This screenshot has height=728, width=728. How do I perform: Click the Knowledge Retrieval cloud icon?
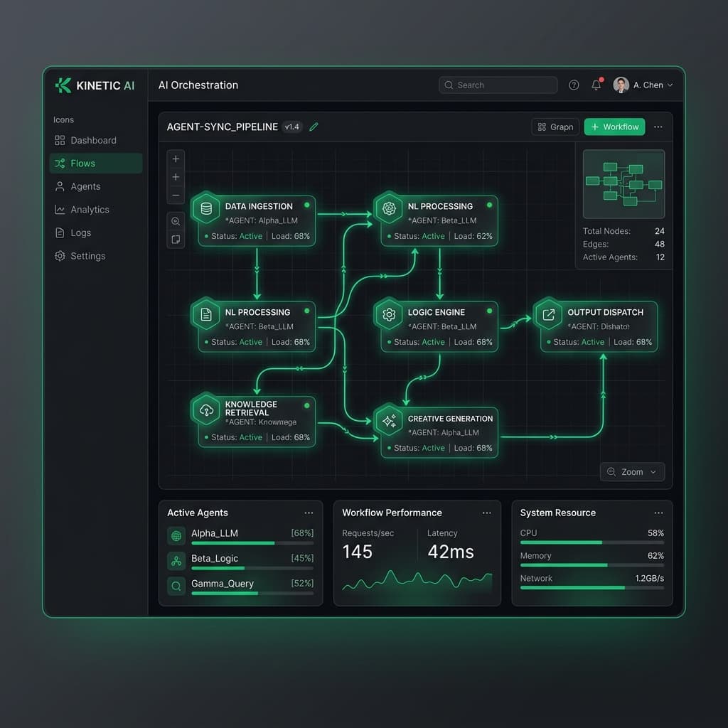[206, 410]
